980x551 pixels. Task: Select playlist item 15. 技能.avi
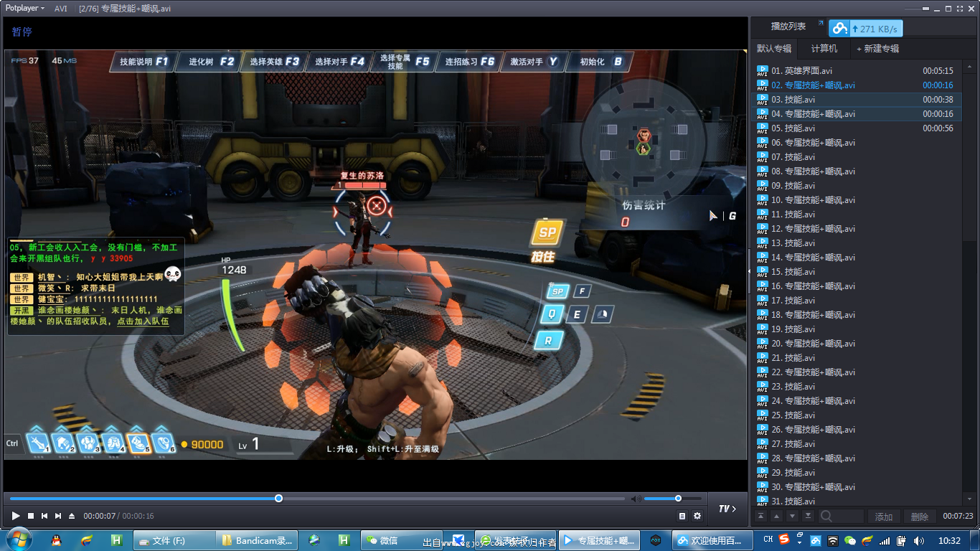(857, 272)
